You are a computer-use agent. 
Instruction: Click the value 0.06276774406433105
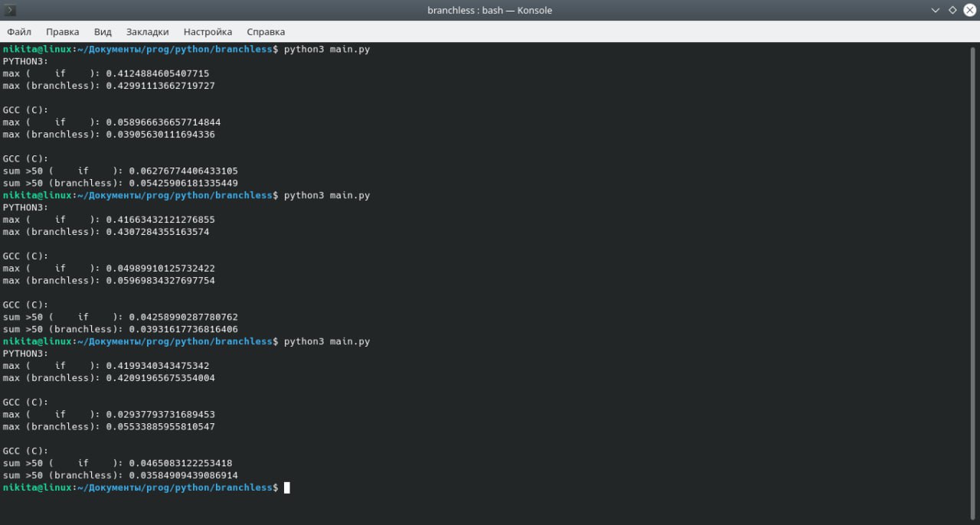184,171
